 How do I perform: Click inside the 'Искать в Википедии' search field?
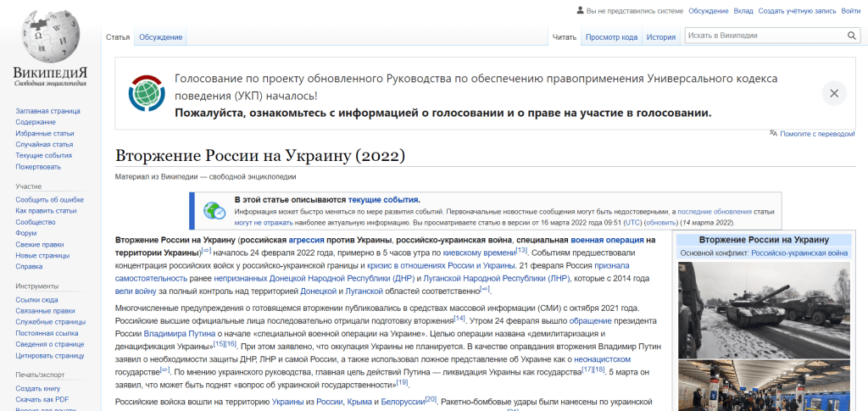763,36
